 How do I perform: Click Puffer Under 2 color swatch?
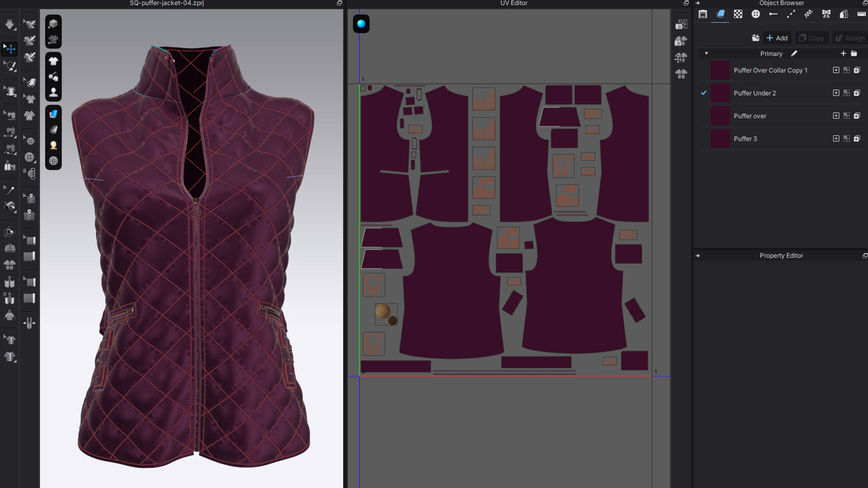pos(720,93)
